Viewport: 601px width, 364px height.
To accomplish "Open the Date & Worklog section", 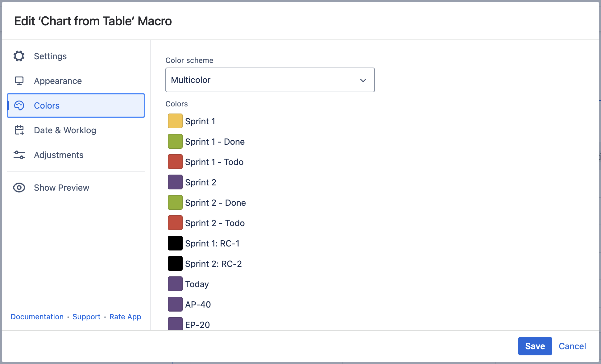I will (65, 130).
